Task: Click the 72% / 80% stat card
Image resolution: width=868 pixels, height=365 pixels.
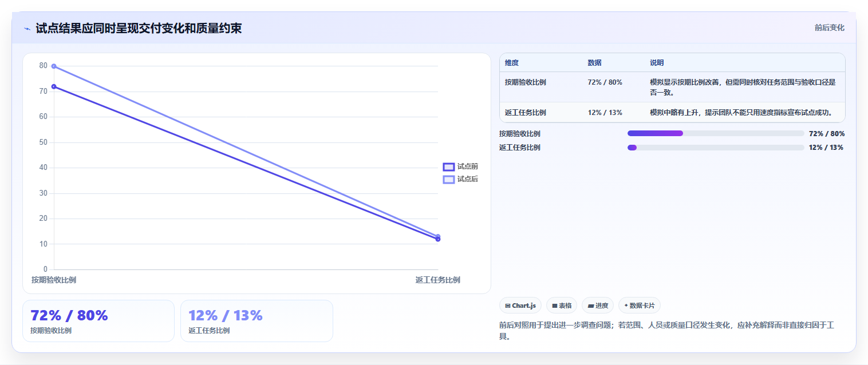Action: click(98, 321)
